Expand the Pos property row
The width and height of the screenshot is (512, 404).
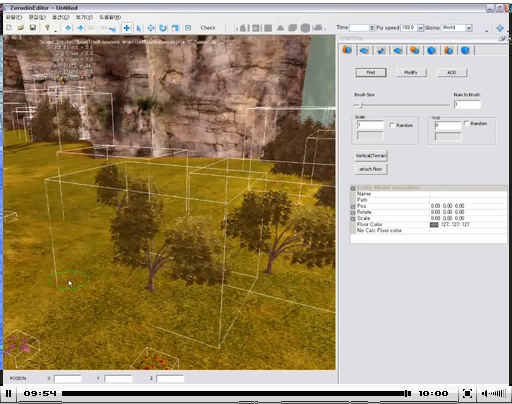[x=353, y=206]
